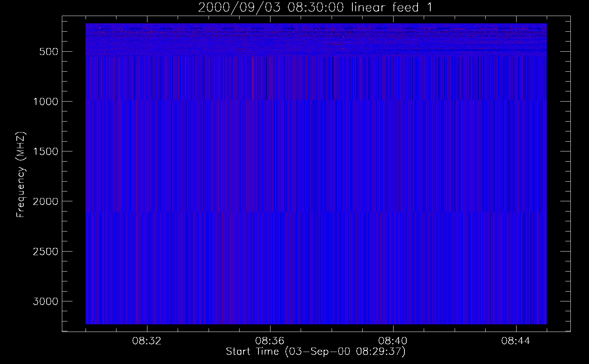Click the plot title '2000/09/03 08:30:00 linear feed 1'
The image size is (589, 364).
tap(315, 7)
